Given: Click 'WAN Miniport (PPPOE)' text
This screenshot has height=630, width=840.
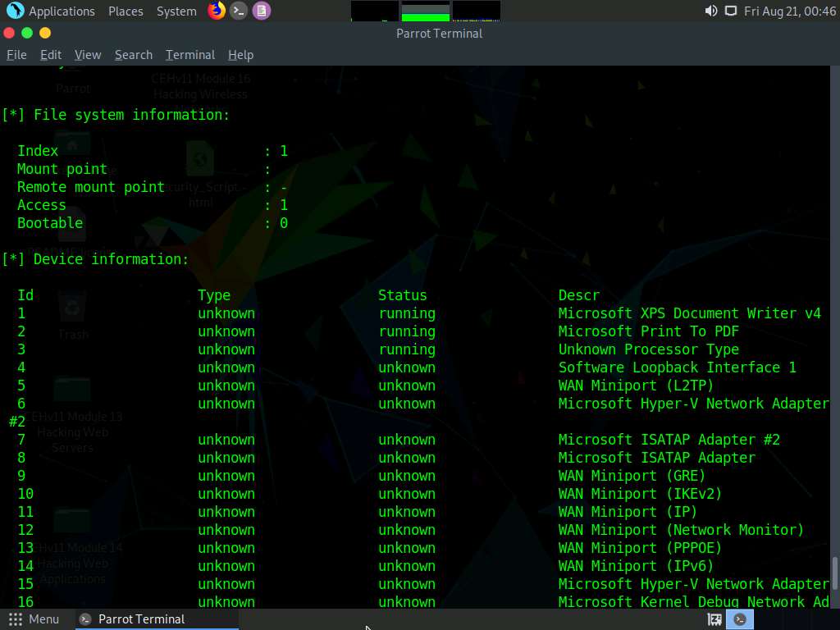Looking at the screenshot, I should tap(640, 548).
